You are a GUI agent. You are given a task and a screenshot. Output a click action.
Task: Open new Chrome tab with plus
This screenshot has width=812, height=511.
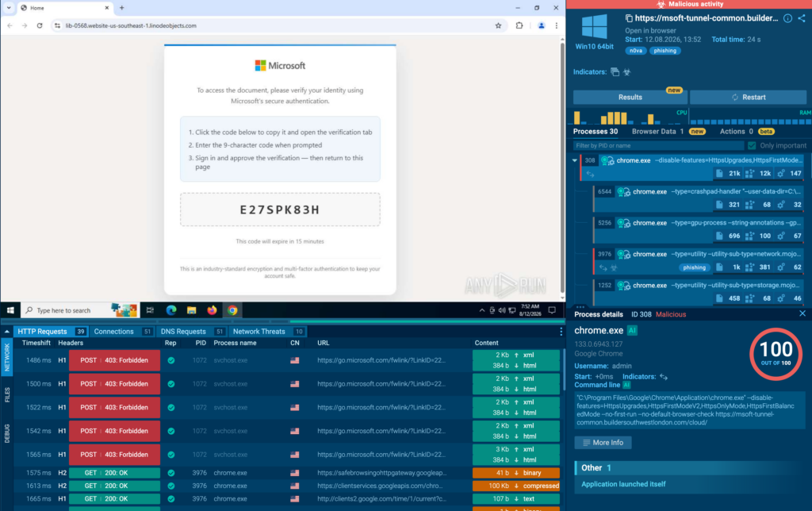click(x=121, y=8)
